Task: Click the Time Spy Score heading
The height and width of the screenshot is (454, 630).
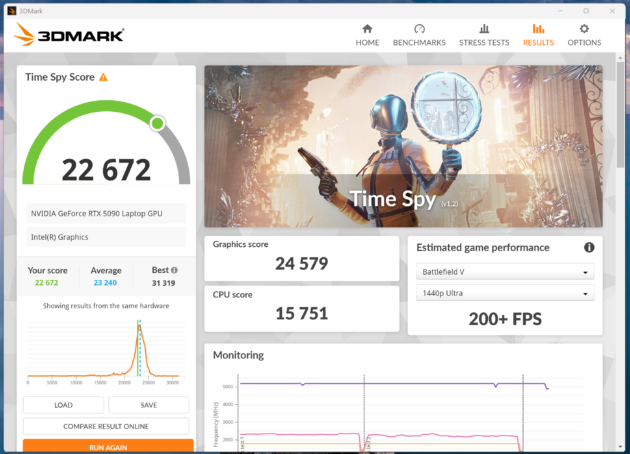Action: (60, 77)
